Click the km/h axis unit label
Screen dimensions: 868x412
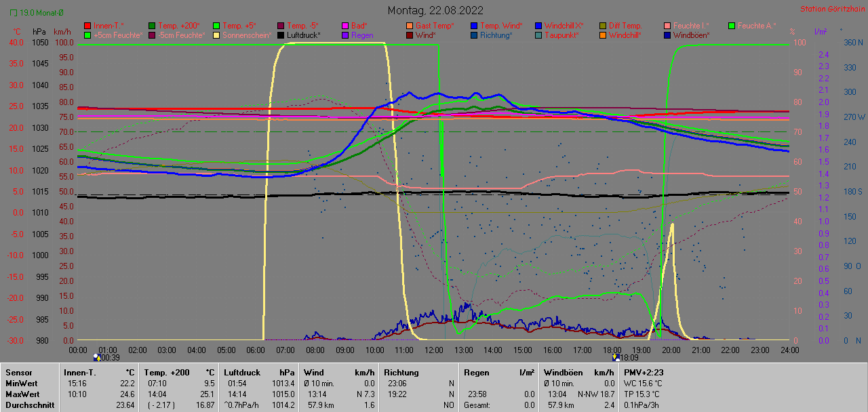(62, 32)
